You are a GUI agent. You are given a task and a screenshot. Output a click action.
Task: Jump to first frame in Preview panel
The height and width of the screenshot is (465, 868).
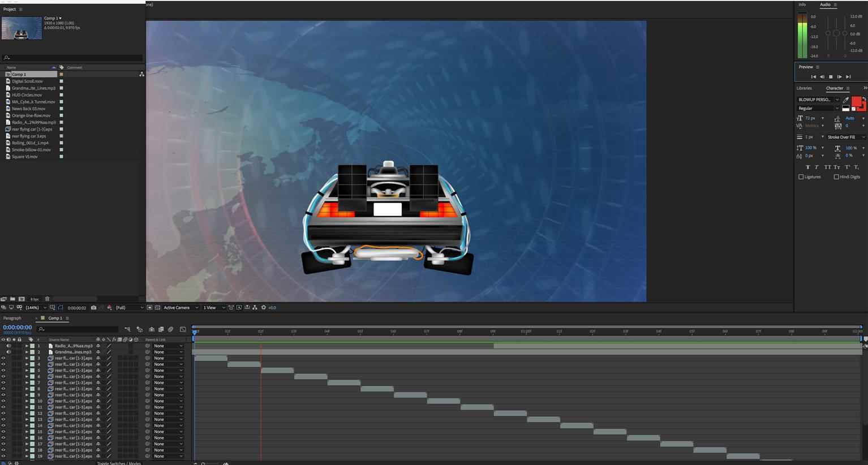[x=814, y=77]
